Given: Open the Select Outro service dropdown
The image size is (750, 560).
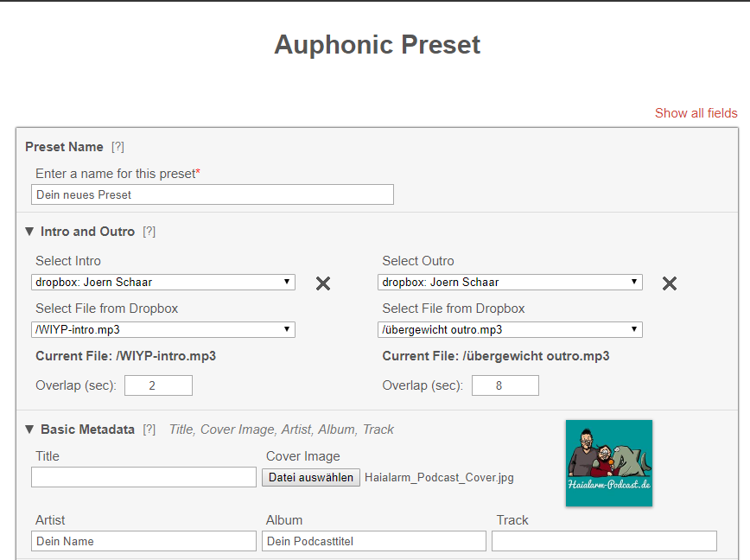Looking at the screenshot, I should click(510, 282).
